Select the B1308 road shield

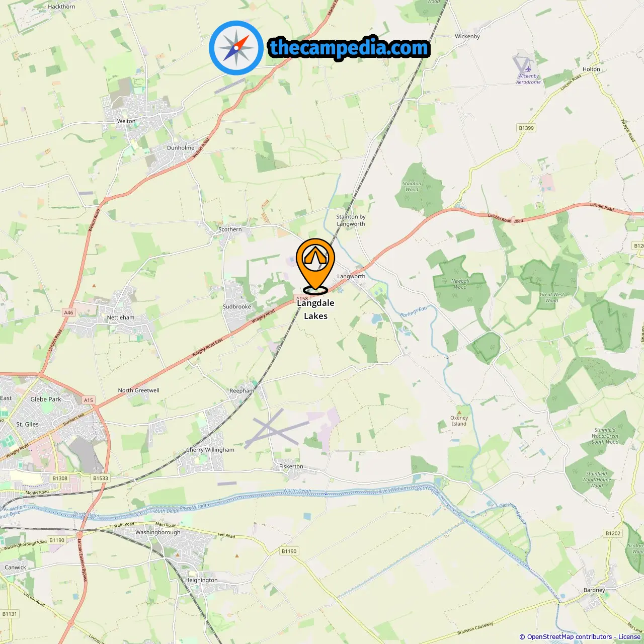60,478
